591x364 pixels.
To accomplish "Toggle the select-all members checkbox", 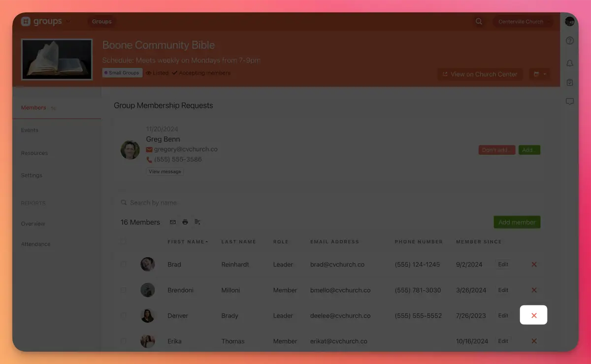I will coord(123,242).
